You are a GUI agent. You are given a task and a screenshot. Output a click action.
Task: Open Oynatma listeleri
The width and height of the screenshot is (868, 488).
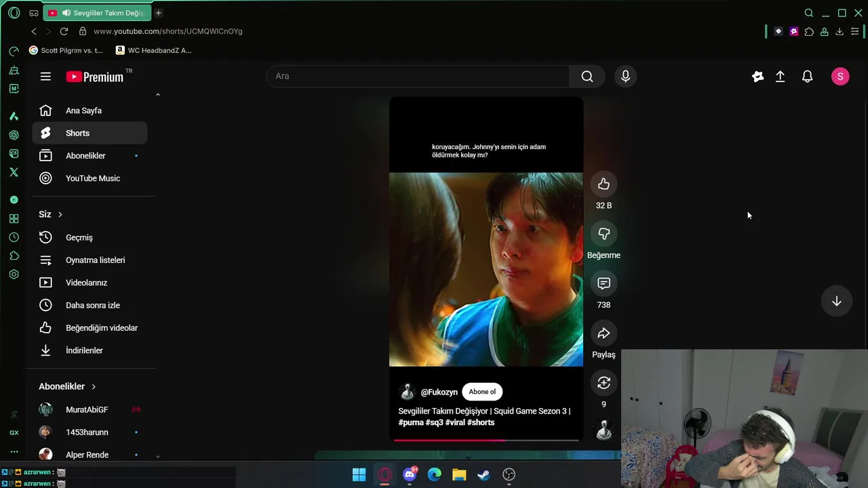tap(90, 260)
